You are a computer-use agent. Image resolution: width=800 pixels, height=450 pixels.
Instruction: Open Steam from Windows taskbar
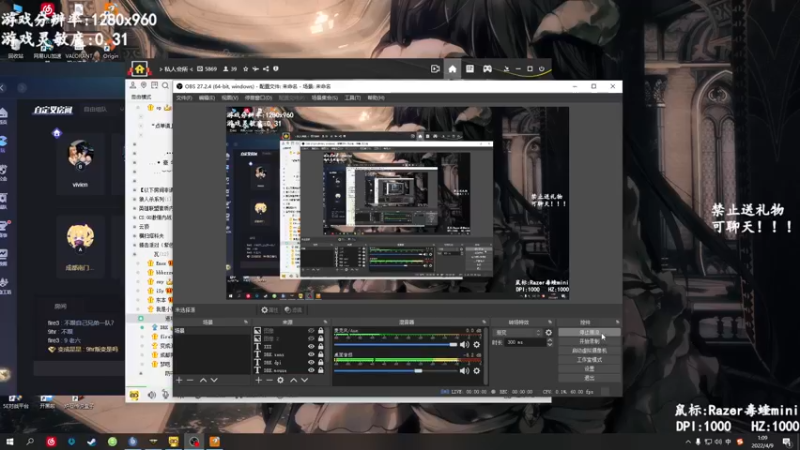92,441
